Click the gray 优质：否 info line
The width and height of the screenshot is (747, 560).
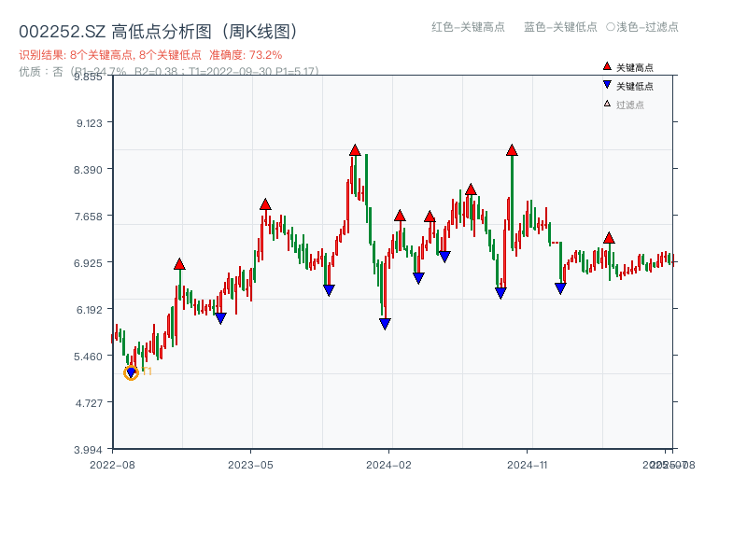[169, 72]
